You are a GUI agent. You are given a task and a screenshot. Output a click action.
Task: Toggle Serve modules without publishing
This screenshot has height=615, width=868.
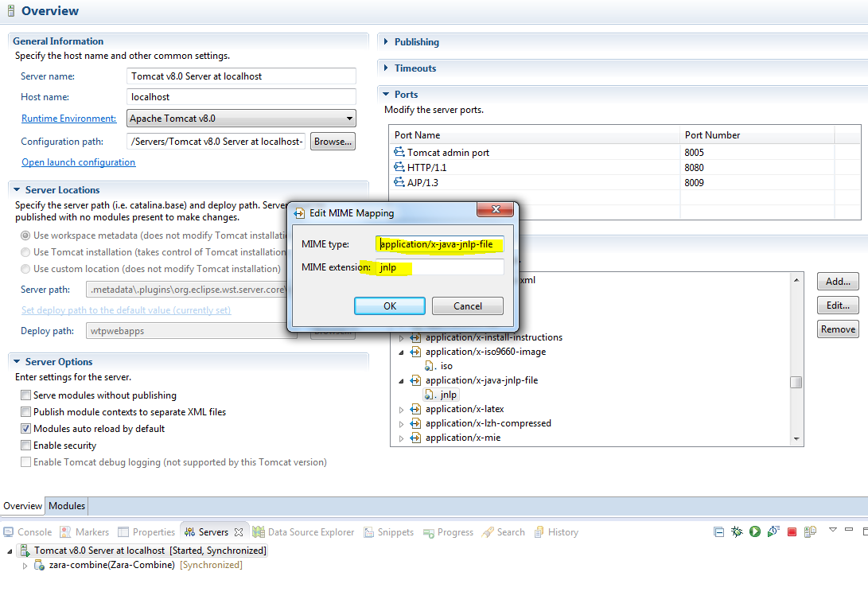(x=25, y=395)
